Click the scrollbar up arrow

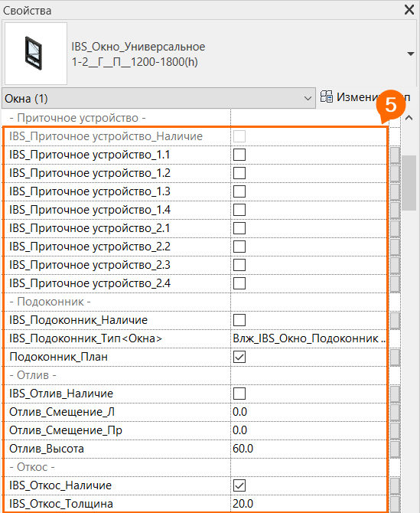coord(409,118)
